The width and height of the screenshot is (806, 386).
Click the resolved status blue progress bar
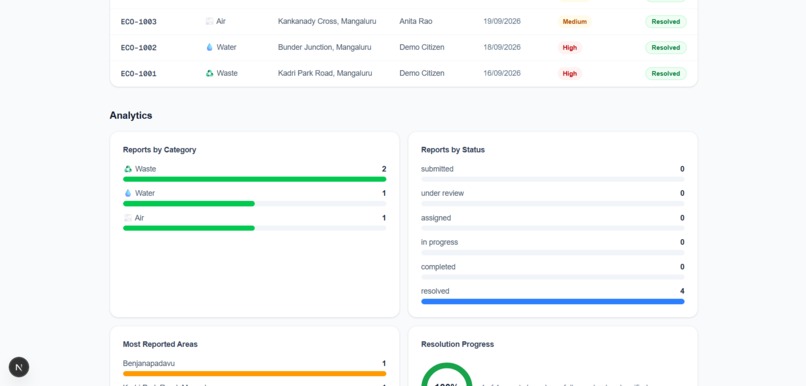point(553,302)
